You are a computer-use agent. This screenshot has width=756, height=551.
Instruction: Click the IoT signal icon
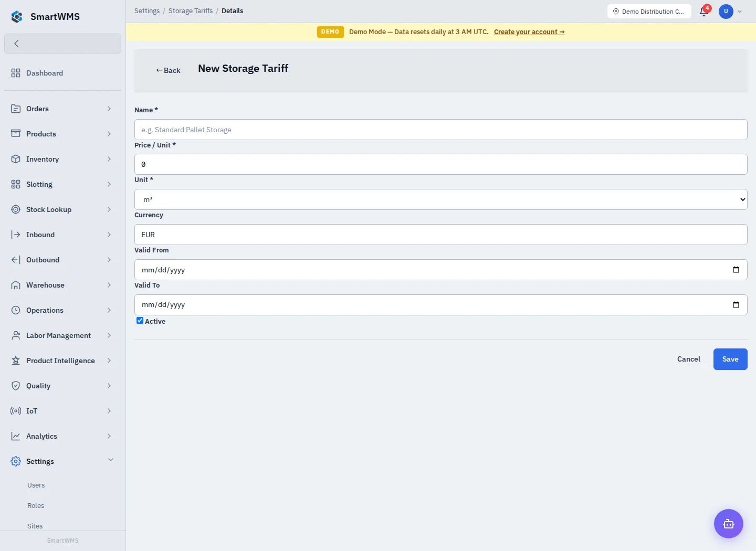(x=16, y=411)
